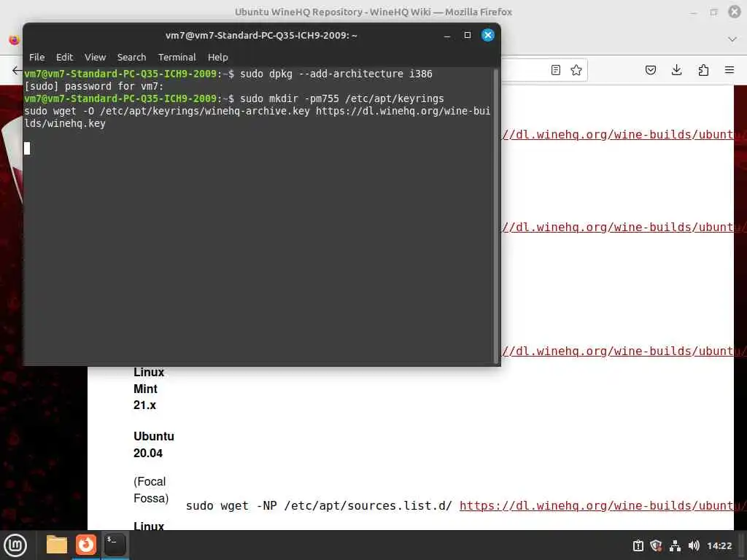Open update manager tray icon

(638, 545)
